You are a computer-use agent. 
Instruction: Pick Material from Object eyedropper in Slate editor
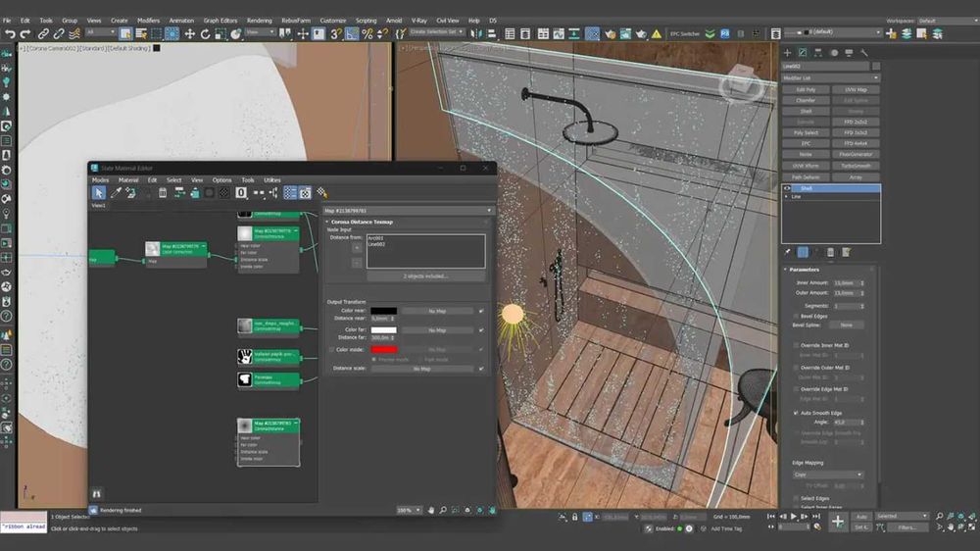116,192
